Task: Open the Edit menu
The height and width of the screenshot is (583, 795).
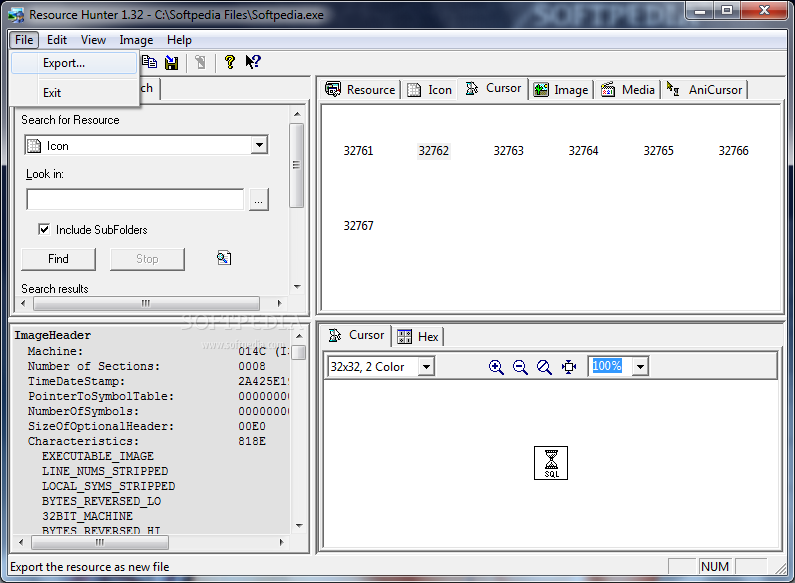Action: pyautogui.click(x=57, y=40)
